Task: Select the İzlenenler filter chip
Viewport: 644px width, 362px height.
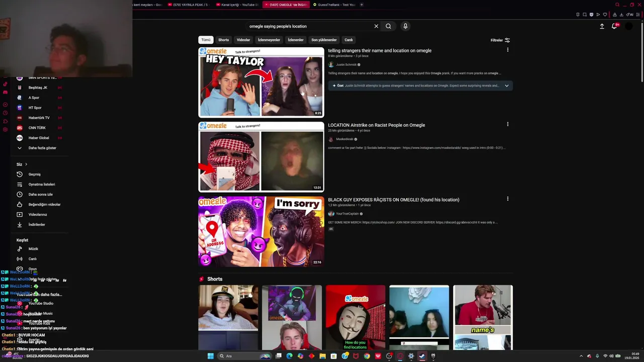Action: coord(296,40)
